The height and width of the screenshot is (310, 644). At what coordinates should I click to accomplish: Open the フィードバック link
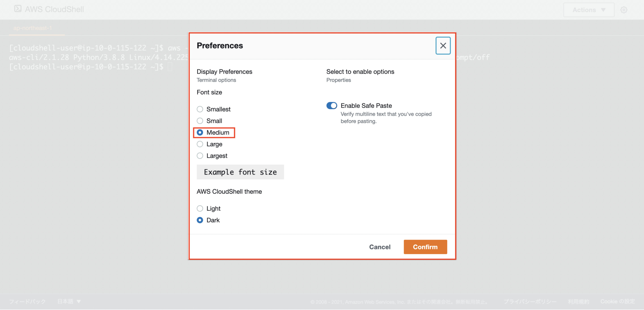tap(27, 301)
